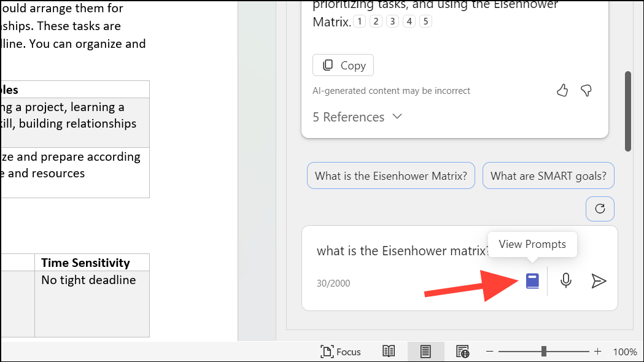Viewport: 644px width, 362px height.
Task: Open the View Prompts library
Action: click(x=532, y=280)
